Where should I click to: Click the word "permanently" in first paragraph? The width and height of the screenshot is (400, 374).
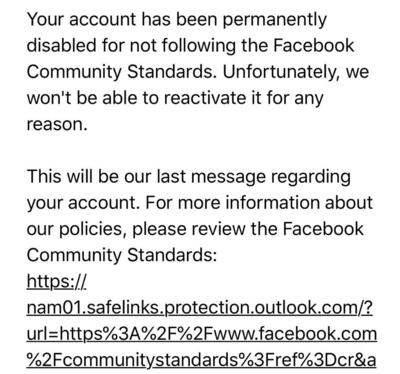[x=274, y=20]
